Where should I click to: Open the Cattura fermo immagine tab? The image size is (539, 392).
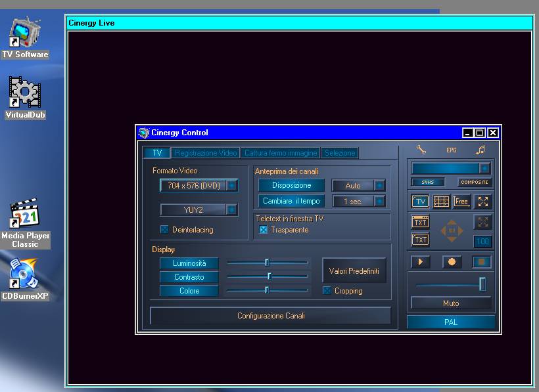pos(281,153)
